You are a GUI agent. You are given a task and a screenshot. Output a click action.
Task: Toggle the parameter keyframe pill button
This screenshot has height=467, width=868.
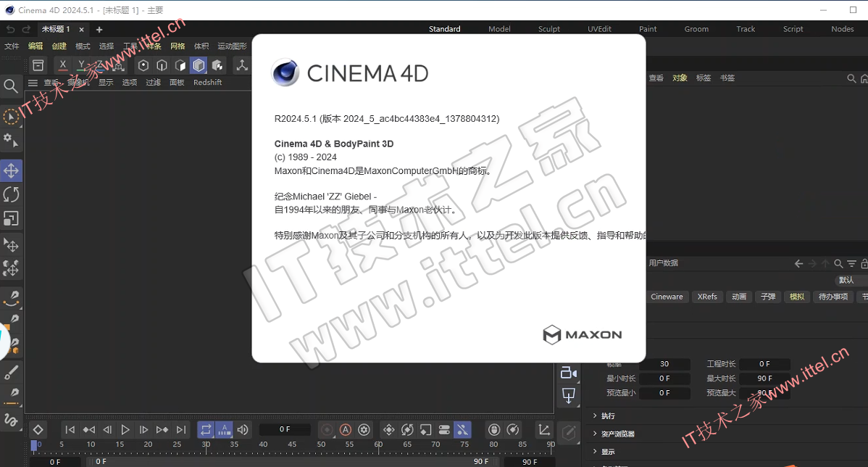pos(444,430)
